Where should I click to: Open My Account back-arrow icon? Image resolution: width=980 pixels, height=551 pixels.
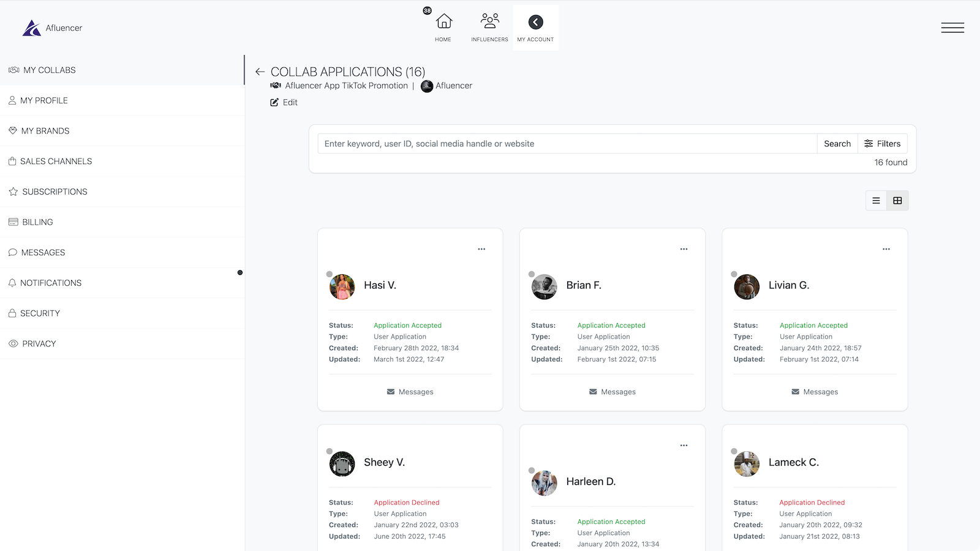click(535, 22)
